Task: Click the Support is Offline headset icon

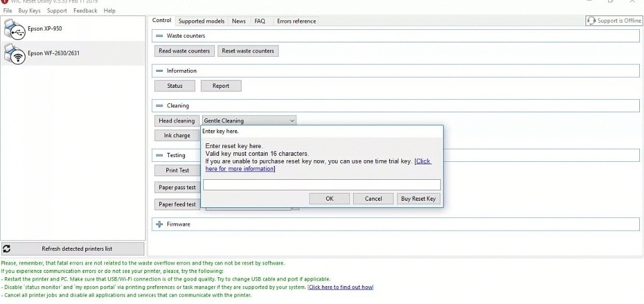Action: coord(592,21)
